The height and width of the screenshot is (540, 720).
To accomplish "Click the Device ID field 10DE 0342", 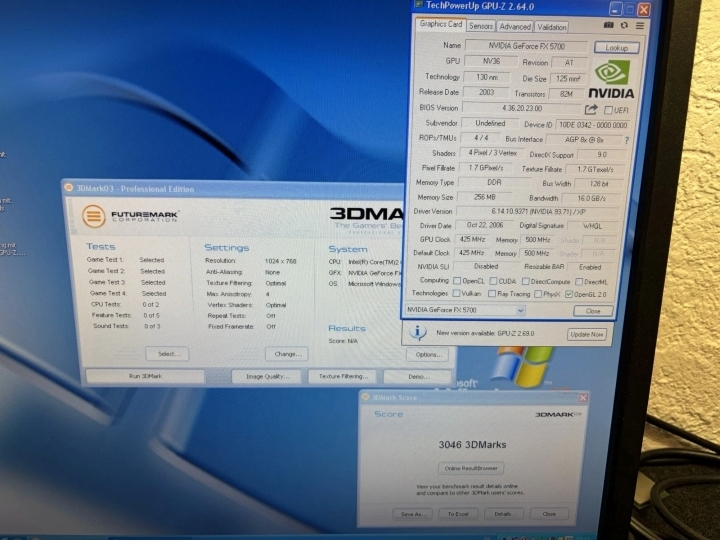I will [x=593, y=125].
